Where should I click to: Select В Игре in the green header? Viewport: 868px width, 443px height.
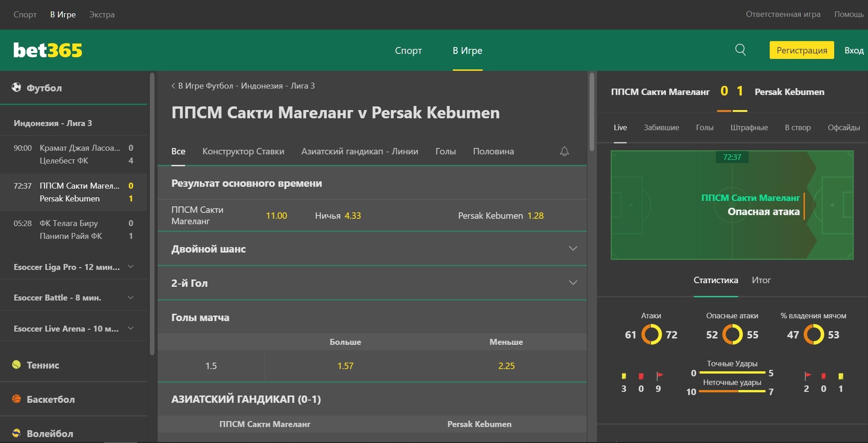(x=468, y=50)
